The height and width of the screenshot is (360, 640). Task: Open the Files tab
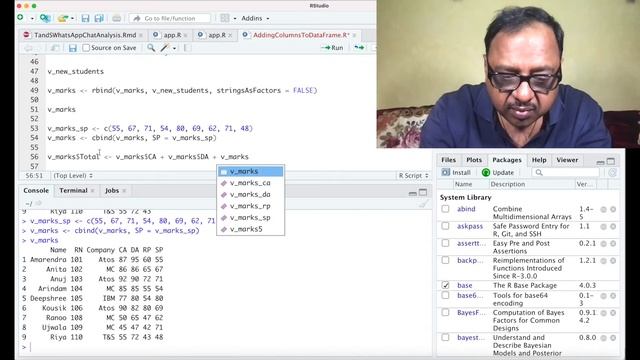[448, 160]
